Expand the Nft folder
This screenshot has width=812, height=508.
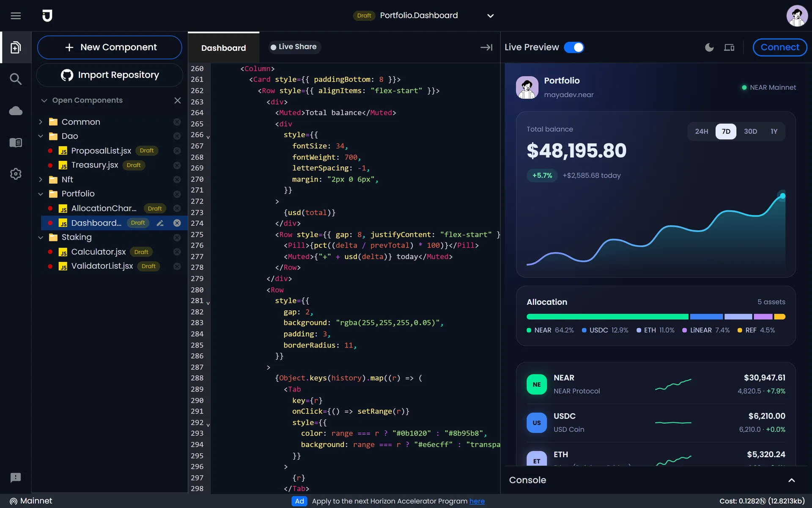41,179
